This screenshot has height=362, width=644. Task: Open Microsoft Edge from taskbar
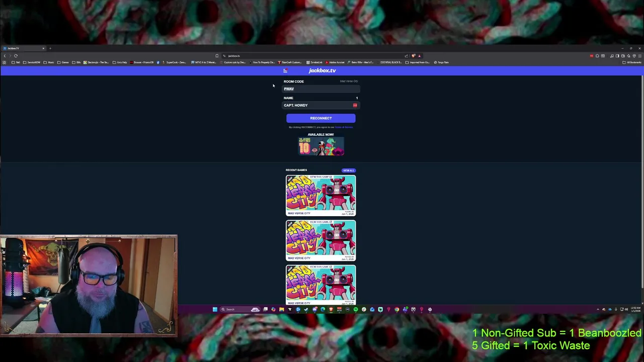[x=323, y=309]
